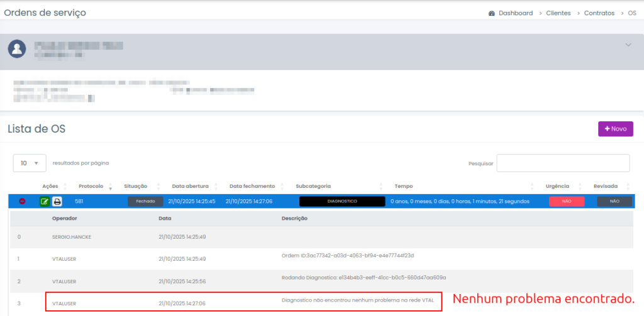
Task: Click the Dashboard icon in breadcrumb
Action: 492,13
